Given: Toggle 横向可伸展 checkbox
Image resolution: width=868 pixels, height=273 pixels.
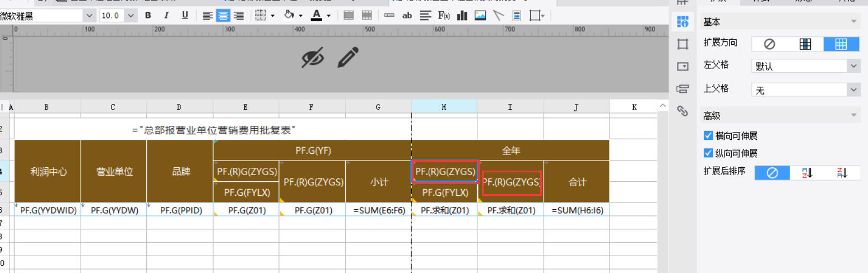Looking at the screenshot, I should [x=708, y=135].
